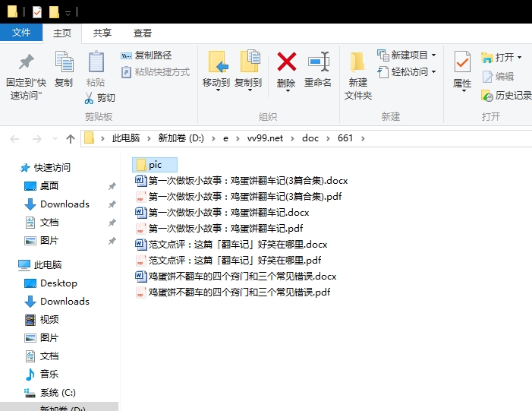
Task: Open Easy Access (轻松访问) dropdown
Action: (x=407, y=72)
